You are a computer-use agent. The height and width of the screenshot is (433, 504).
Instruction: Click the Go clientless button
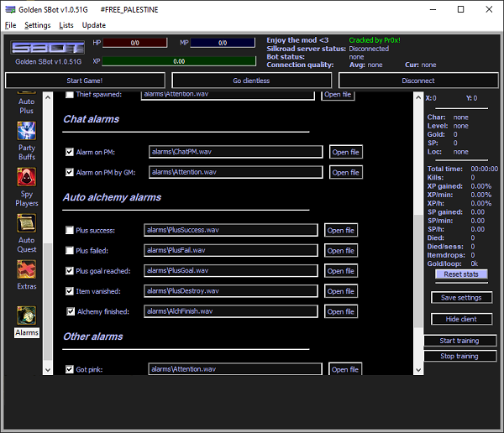[x=251, y=81]
